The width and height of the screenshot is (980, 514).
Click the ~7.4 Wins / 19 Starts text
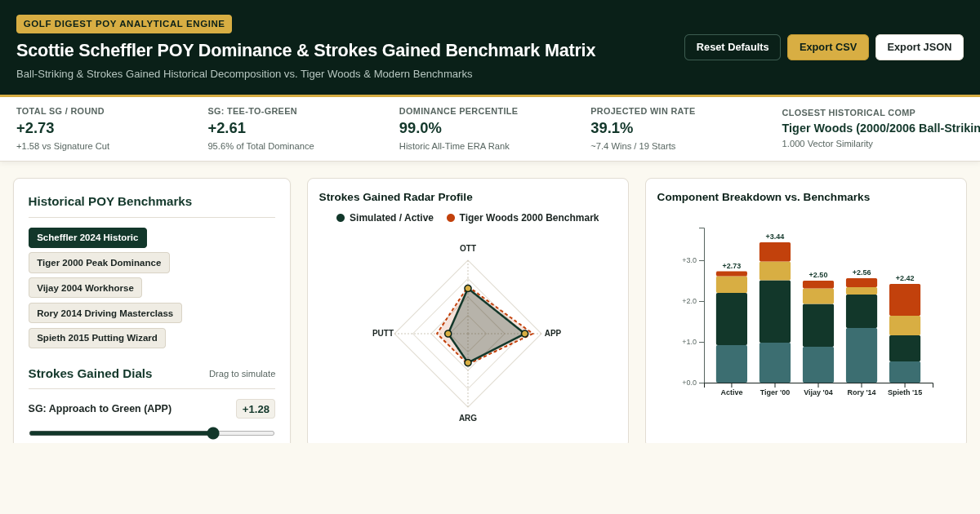coord(633,146)
